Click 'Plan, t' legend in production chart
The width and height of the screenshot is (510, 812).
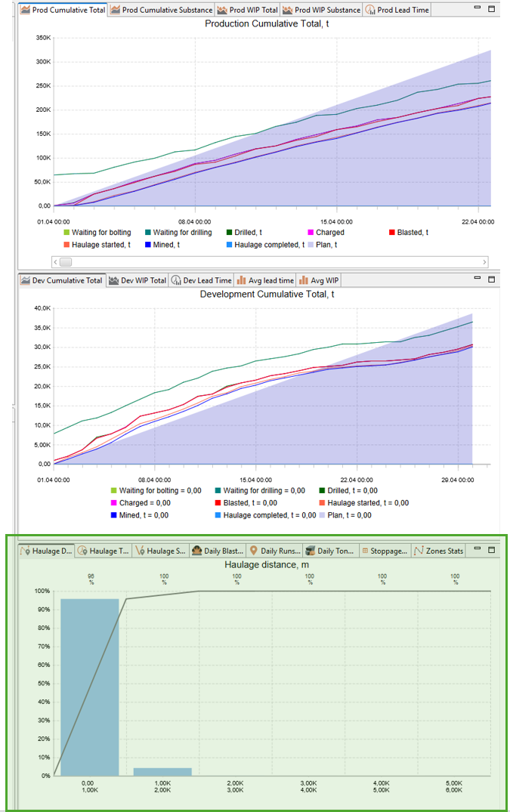point(322,245)
